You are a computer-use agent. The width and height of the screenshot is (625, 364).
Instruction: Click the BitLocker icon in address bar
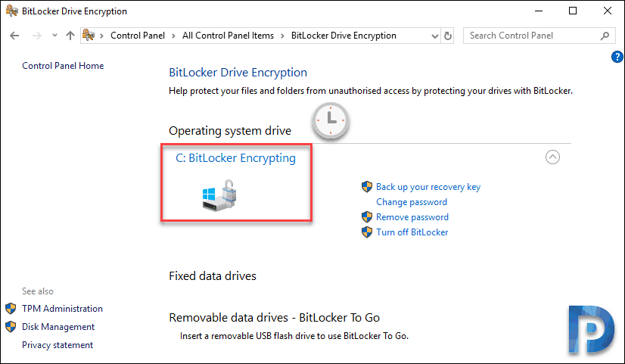click(x=89, y=36)
